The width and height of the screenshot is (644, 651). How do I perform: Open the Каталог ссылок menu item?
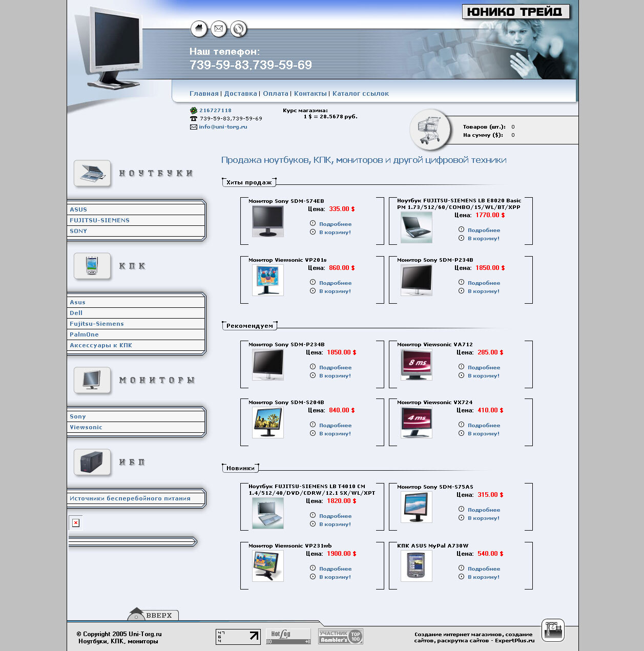pyautogui.click(x=361, y=94)
